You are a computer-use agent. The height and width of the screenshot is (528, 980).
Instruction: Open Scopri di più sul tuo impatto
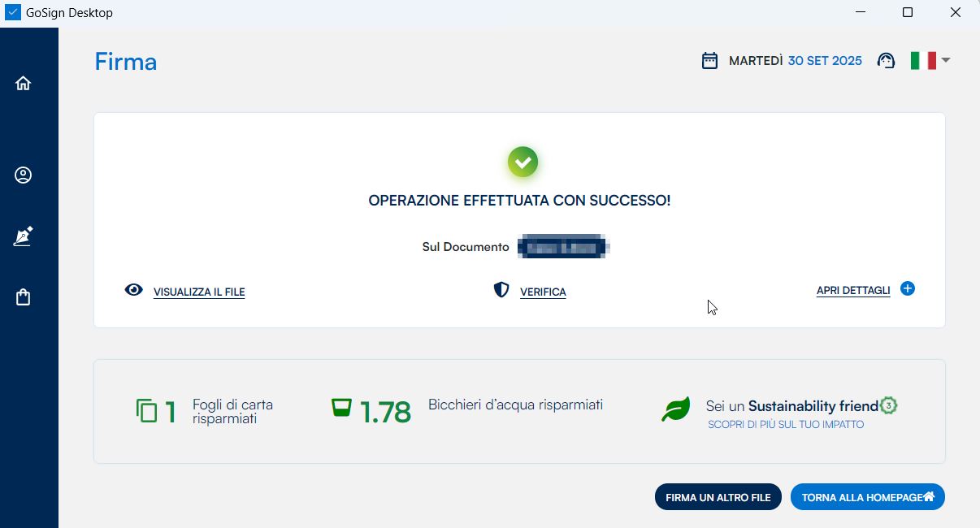(785, 425)
